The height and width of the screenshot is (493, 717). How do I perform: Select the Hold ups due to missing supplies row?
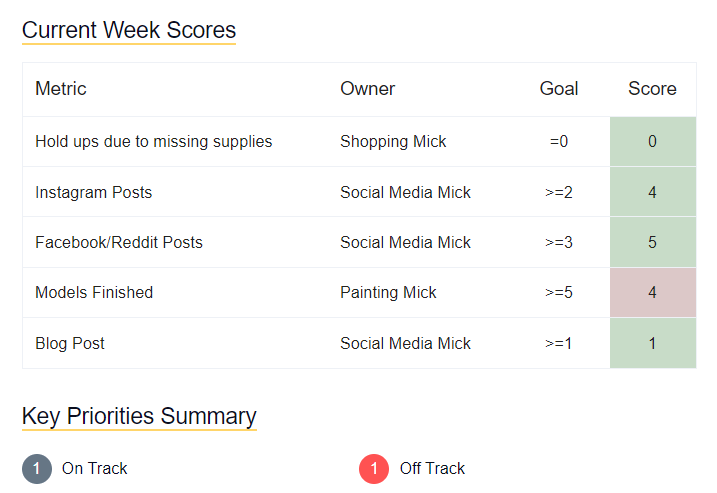tap(154, 142)
